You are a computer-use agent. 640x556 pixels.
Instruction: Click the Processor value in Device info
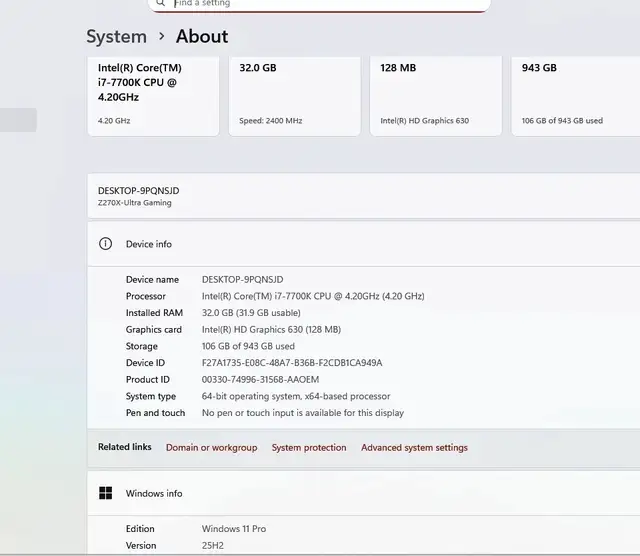tap(313, 296)
